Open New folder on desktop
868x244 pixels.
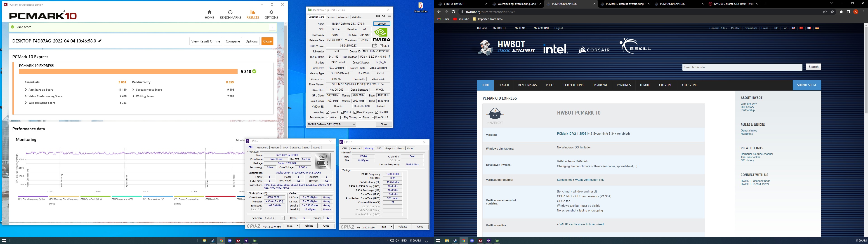pos(420,7)
